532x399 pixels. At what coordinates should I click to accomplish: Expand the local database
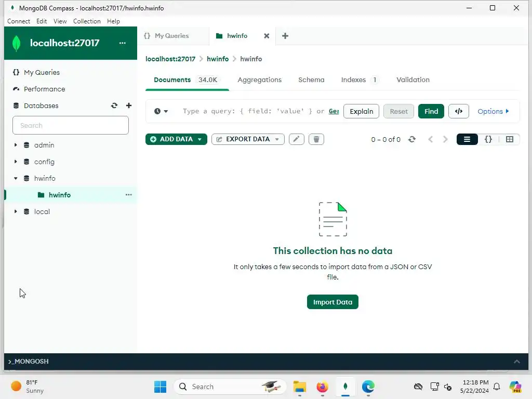point(16,211)
